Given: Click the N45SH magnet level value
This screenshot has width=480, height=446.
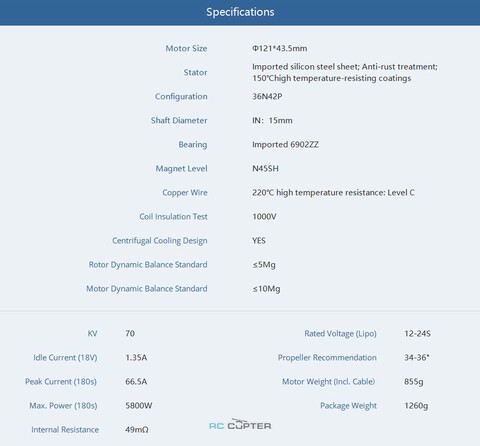Looking at the screenshot, I should point(265,168).
